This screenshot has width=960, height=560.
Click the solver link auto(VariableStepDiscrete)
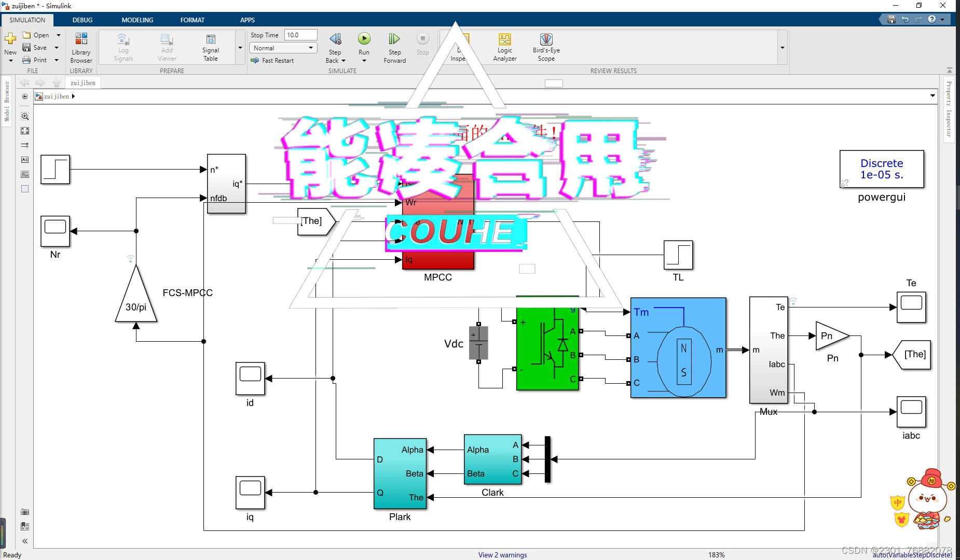[912, 555]
